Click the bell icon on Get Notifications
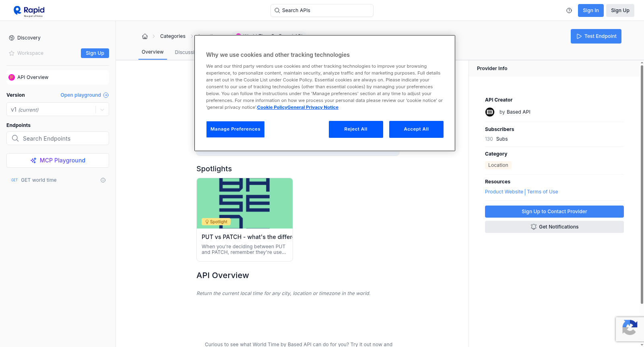The height and width of the screenshot is (347, 644). point(534,227)
